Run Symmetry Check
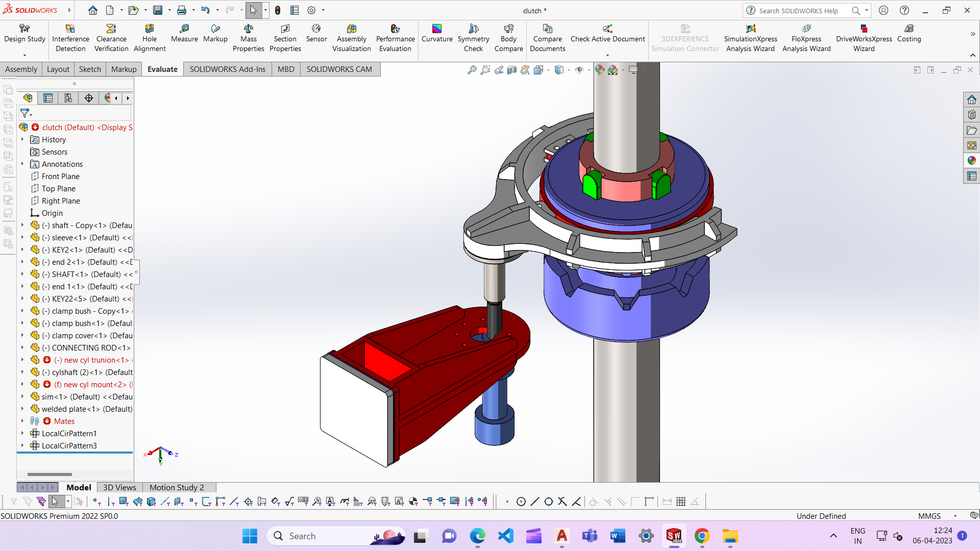The image size is (980, 551). tap(473, 38)
